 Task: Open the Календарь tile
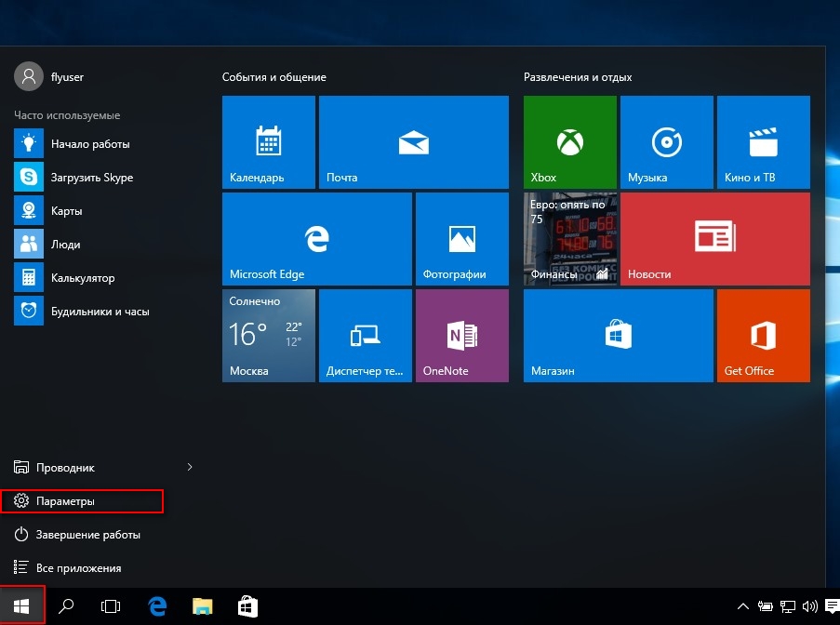[x=269, y=142]
